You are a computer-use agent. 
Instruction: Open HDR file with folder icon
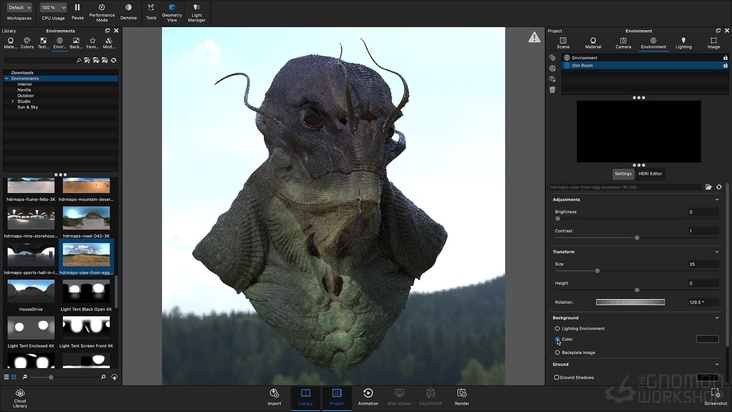pos(708,187)
